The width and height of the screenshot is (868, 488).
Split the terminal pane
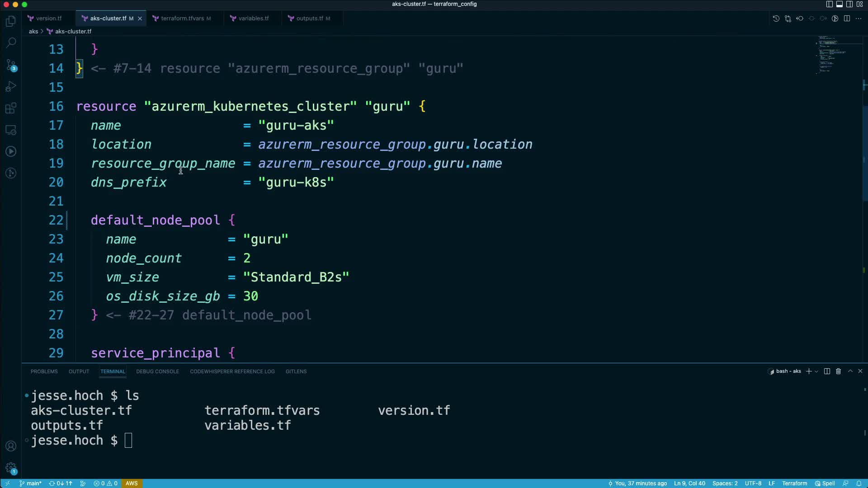point(827,371)
